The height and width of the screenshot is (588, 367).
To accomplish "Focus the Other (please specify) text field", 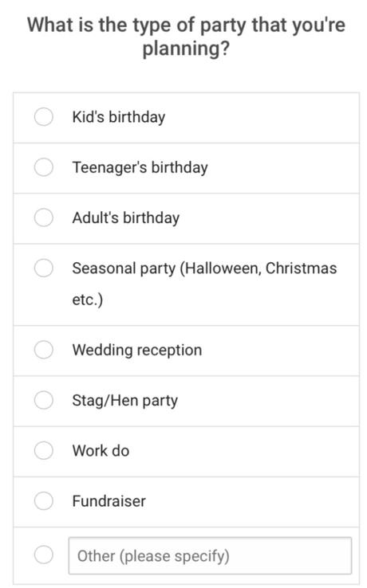I will [210, 556].
